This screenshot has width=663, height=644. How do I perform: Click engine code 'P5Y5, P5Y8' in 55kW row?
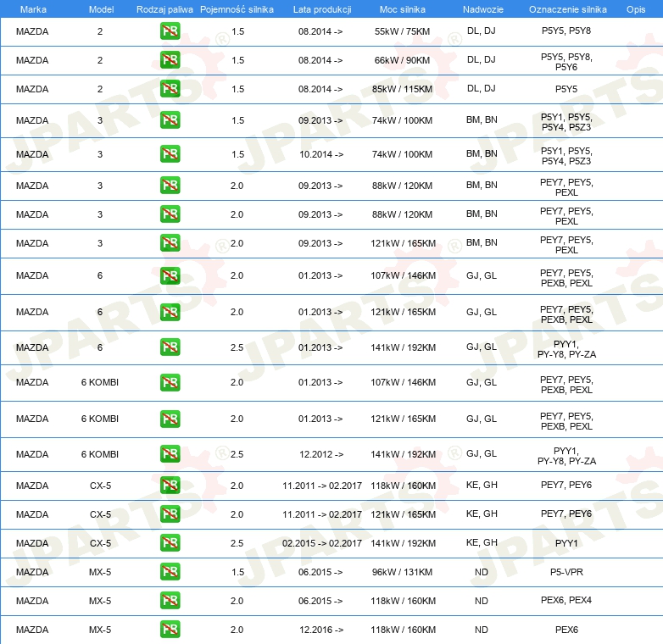click(x=566, y=31)
